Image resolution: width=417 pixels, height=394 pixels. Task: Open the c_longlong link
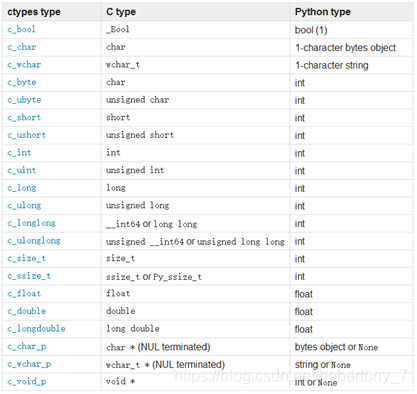(x=31, y=223)
